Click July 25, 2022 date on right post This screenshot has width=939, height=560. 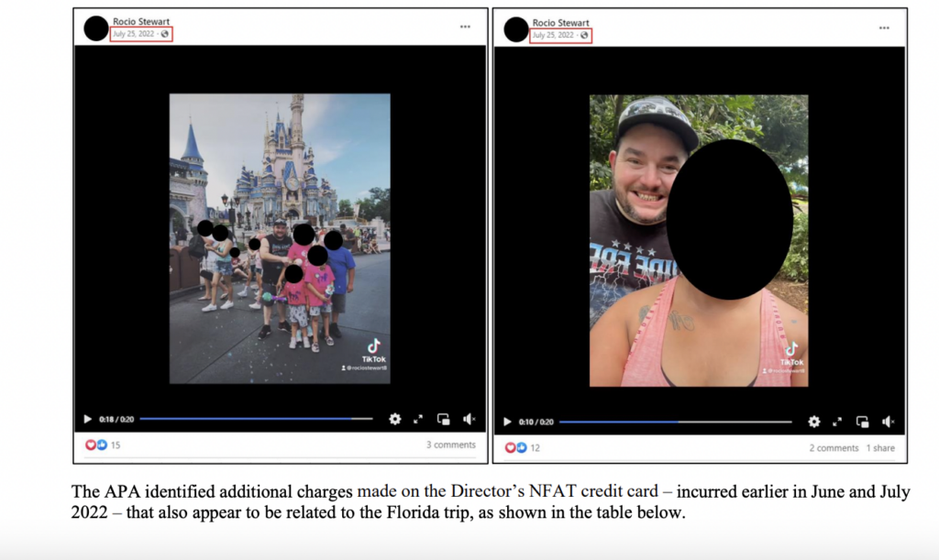553,35
